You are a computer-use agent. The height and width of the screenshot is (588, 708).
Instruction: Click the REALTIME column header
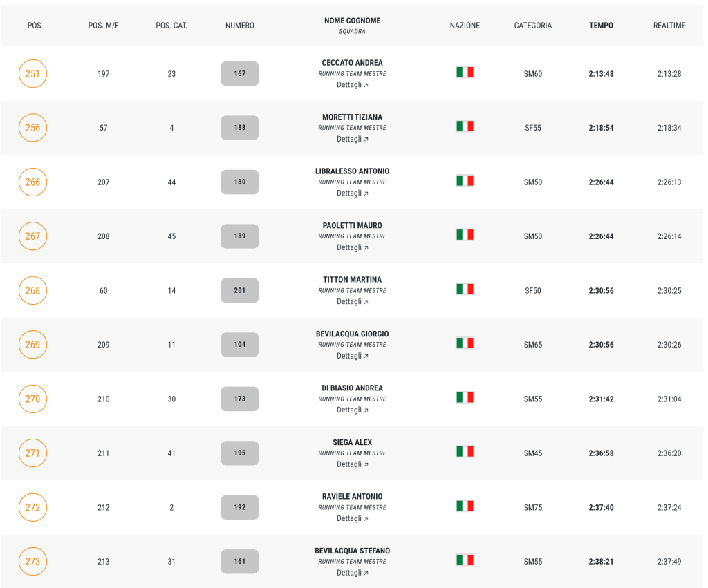click(669, 26)
